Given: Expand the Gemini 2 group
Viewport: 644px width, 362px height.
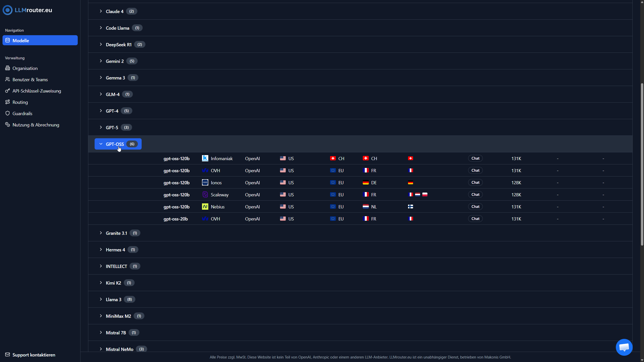Looking at the screenshot, I should (115, 61).
